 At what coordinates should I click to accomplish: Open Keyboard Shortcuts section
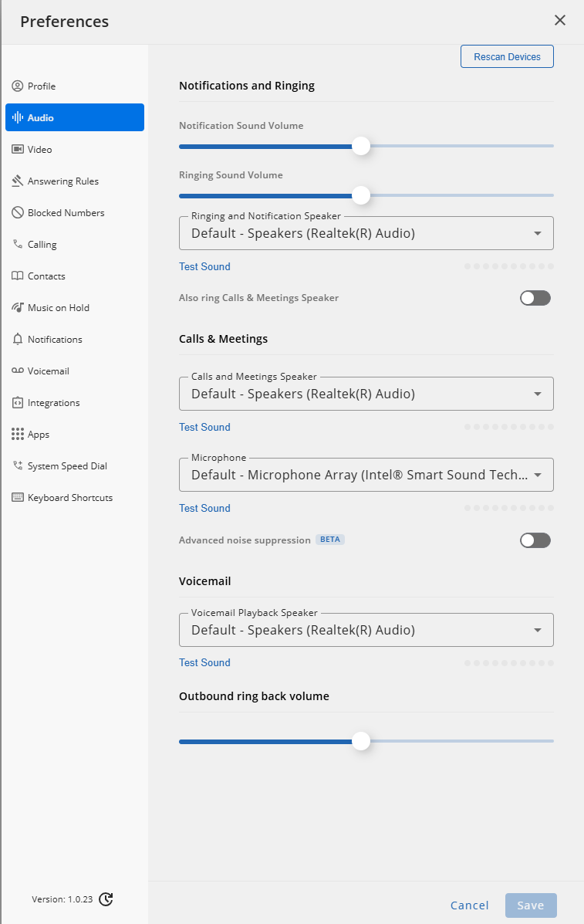pyautogui.click(x=75, y=497)
